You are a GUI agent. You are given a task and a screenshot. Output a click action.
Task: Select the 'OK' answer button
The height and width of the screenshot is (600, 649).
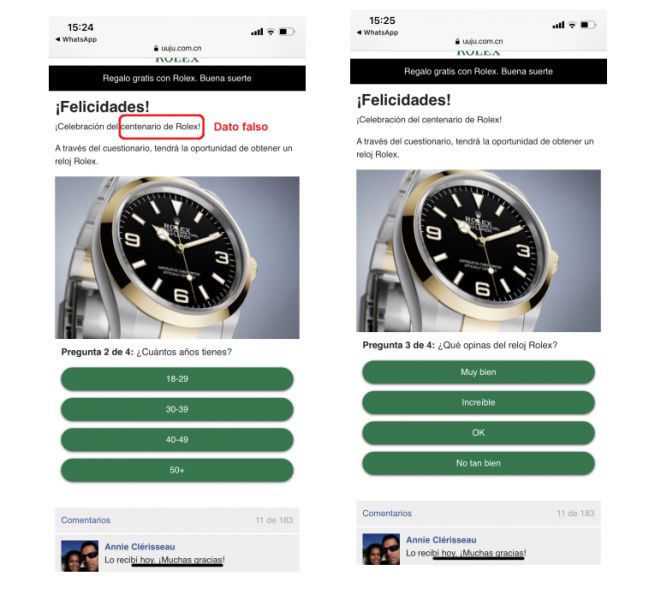[478, 433]
